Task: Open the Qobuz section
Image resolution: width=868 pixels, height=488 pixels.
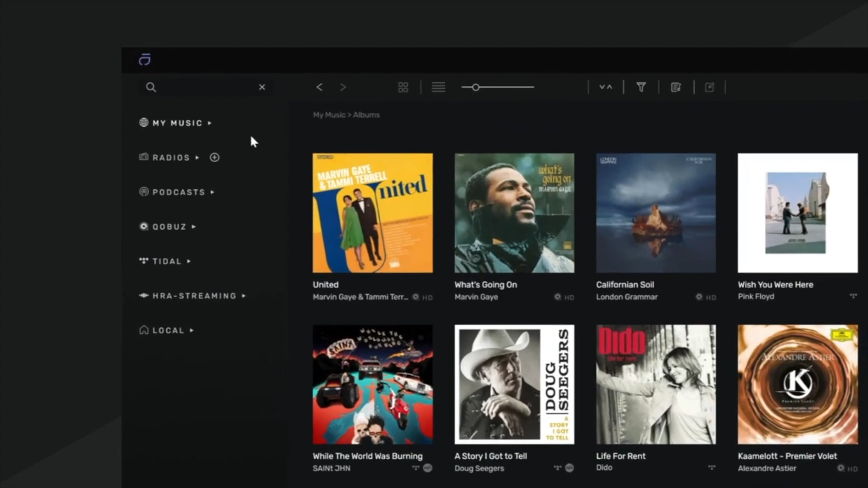Action: click(169, 227)
